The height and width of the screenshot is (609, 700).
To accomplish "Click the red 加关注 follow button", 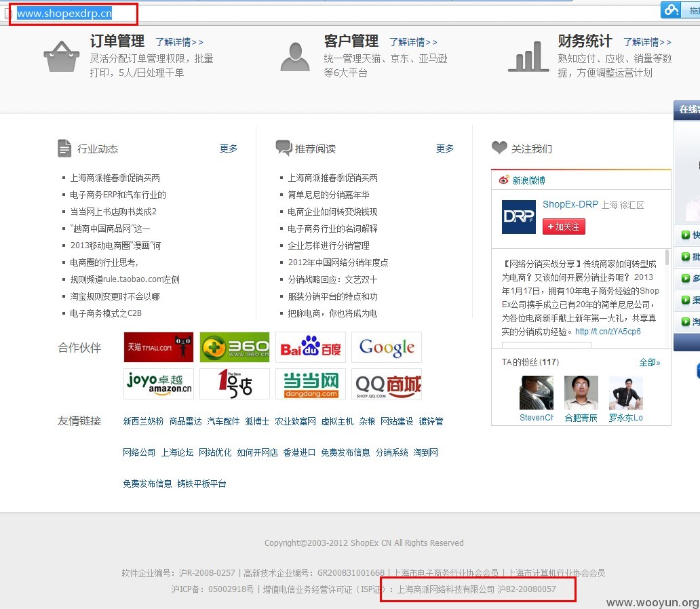I will point(564,227).
